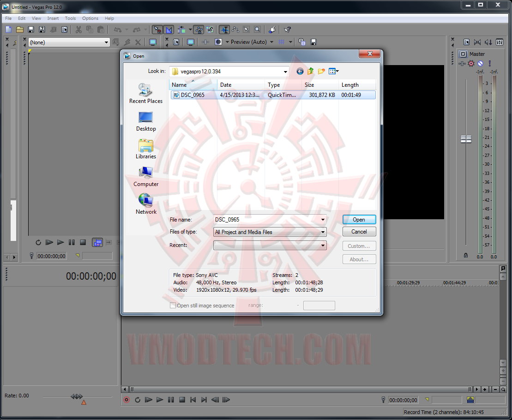Go to Computer in places bar
This screenshot has height=420, width=512.
coord(145,177)
